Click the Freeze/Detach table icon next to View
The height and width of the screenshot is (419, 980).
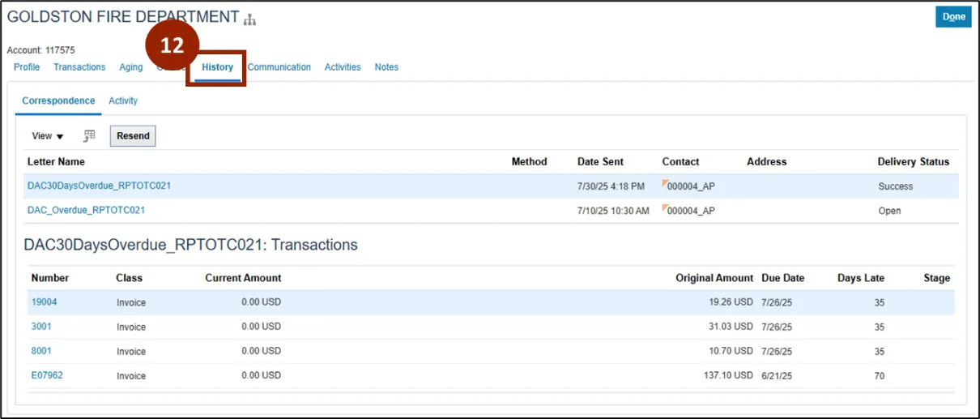click(90, 136)
